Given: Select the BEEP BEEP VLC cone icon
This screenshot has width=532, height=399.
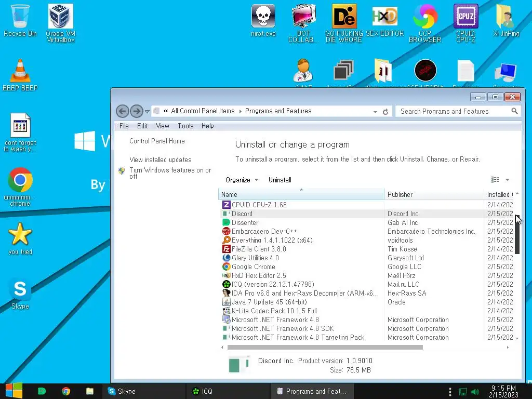Looking at the screenshot, I should pyautogui.click(x=20, y=75).
